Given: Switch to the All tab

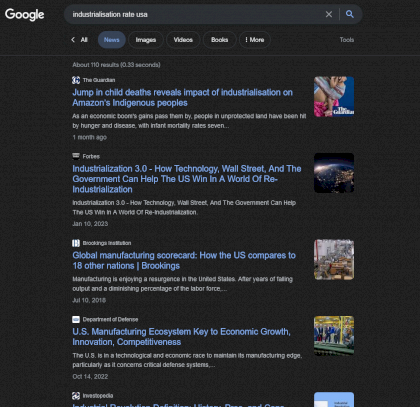Looking at the screenshot, I should click(x=84, y=40).
